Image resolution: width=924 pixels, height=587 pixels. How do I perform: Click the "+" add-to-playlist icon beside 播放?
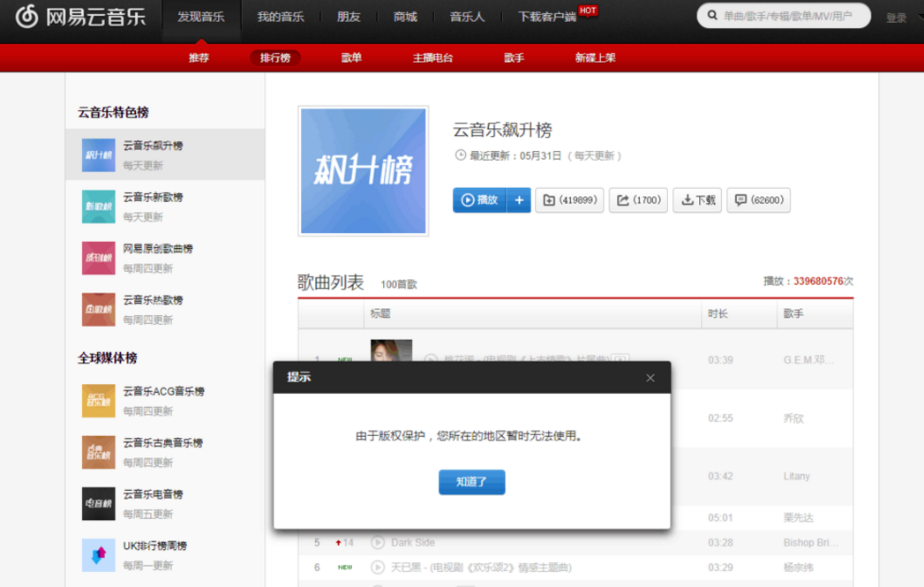519,199
